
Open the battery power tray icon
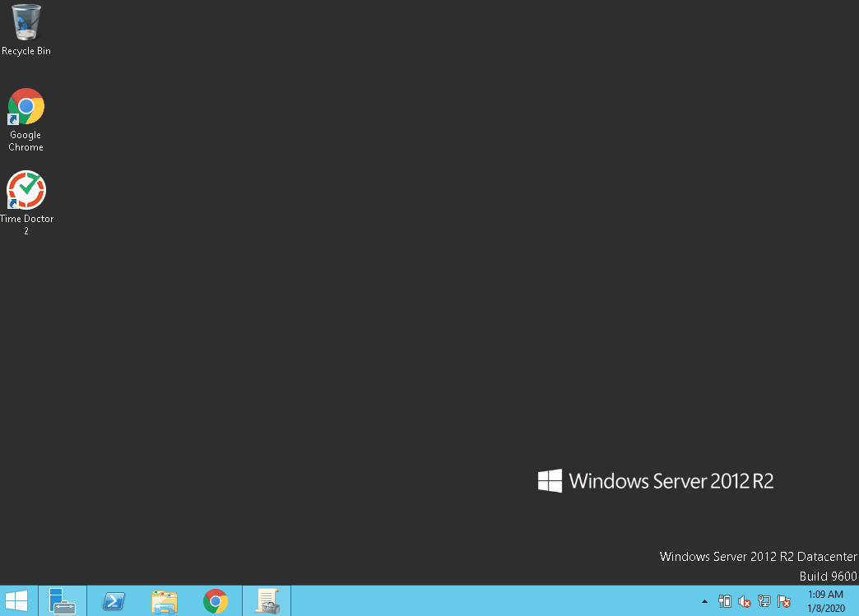[x=725, y=602]
